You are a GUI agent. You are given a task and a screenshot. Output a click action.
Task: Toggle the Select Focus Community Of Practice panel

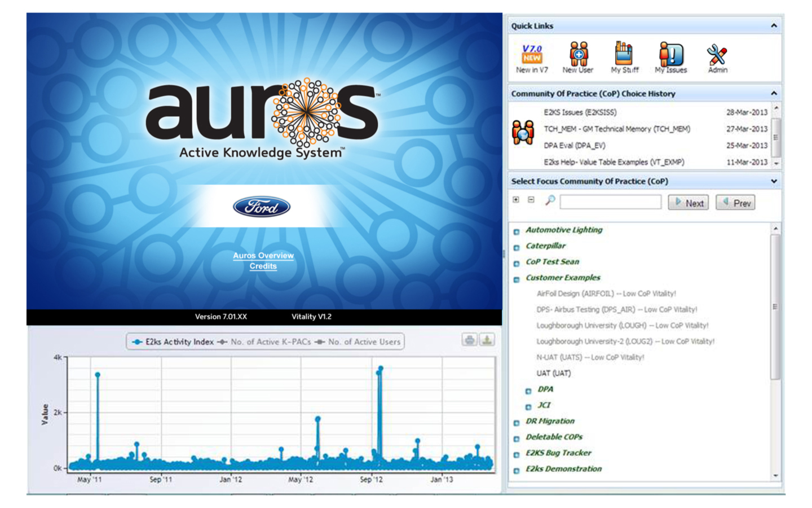[774, 181]
